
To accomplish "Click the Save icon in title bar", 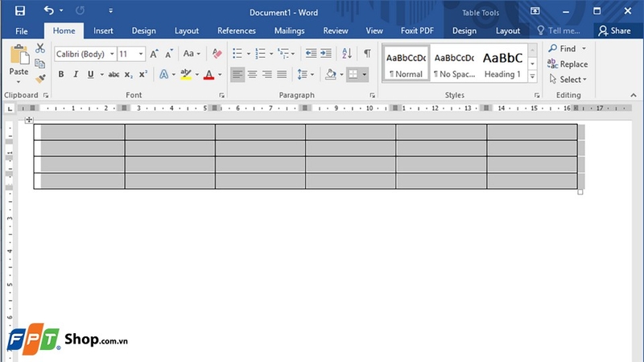I will pos(20,11).
